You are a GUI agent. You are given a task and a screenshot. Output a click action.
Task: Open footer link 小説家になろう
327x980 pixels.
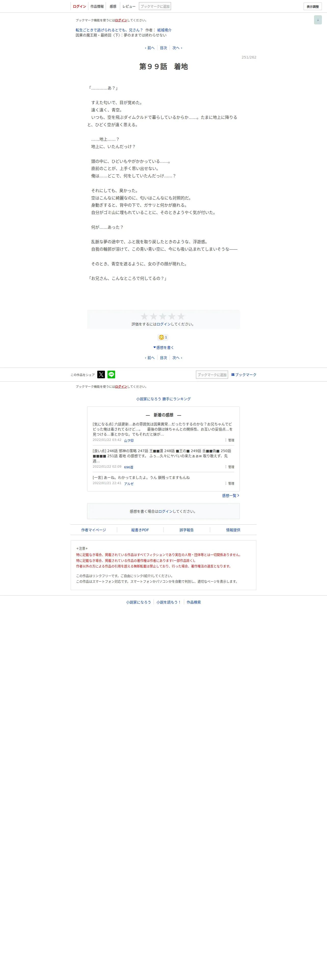[139, 602]
